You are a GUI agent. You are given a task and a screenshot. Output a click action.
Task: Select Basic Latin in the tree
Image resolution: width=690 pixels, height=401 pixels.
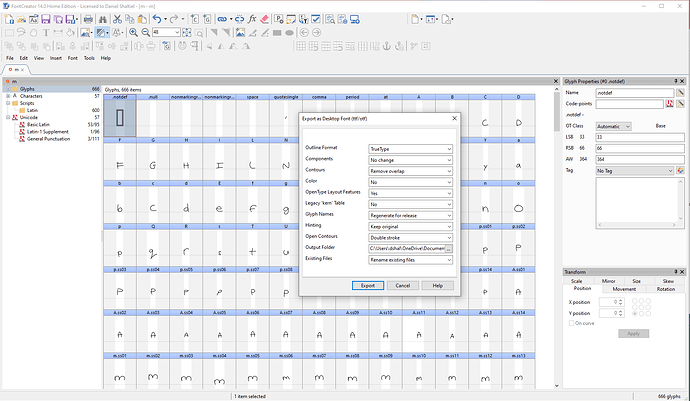tap(38, 125)
